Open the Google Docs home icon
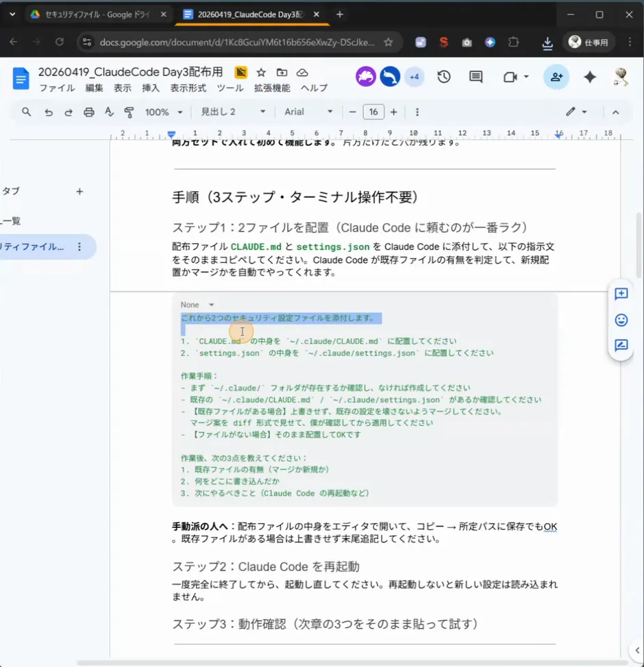This screenshot has width=644, height=667. (x=21, y=79)
